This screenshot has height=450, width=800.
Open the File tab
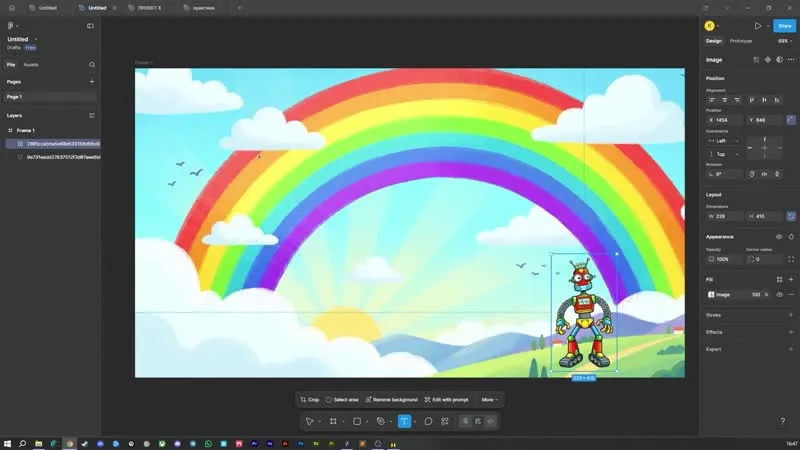point(11,65)
